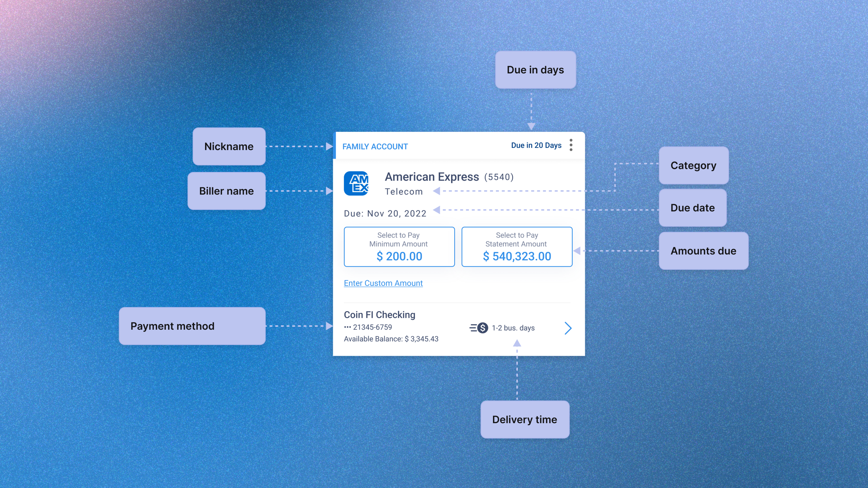Click the Due in days annotation label

coord(535,70)
